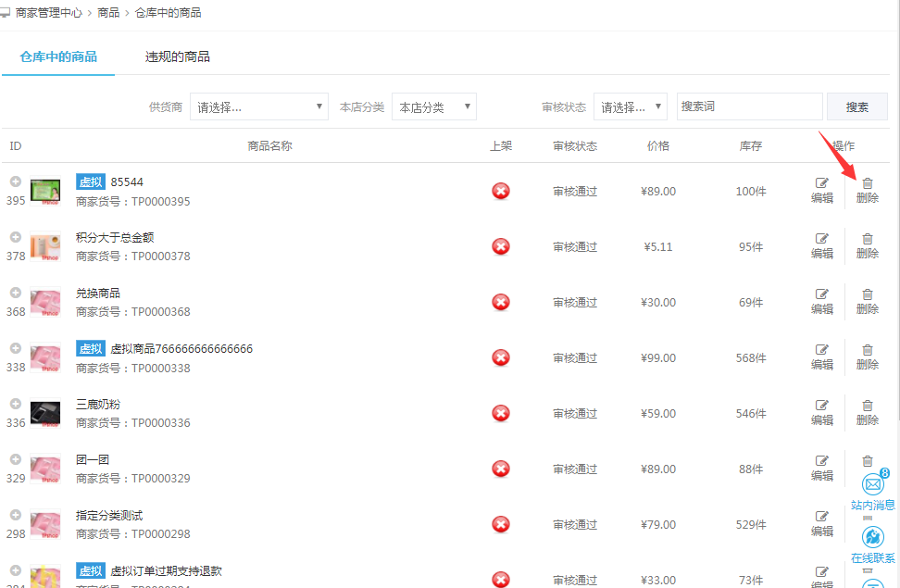Viewport: 900px width, 588px height.
Task: Open the 本店分类 category dropdown
Action: tap(433, 106)
